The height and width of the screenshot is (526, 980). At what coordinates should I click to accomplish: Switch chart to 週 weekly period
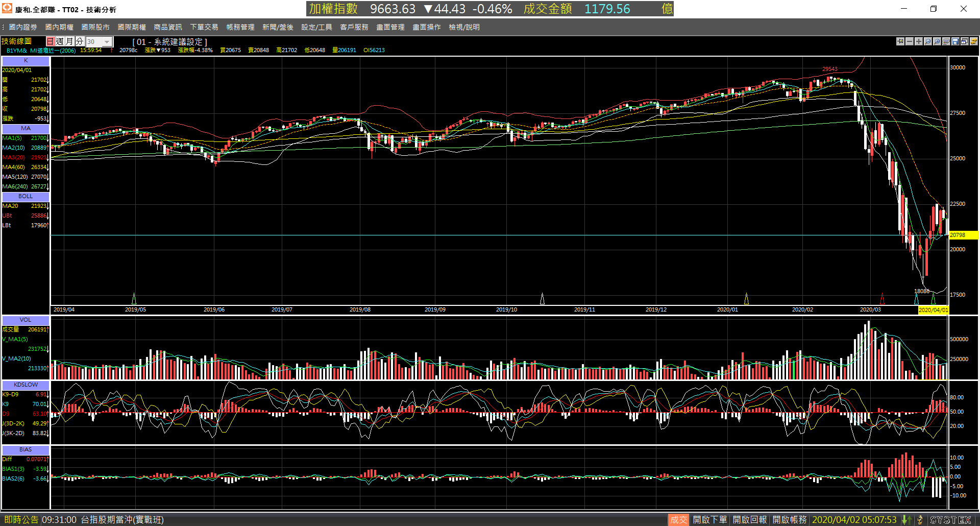(60, 41)
